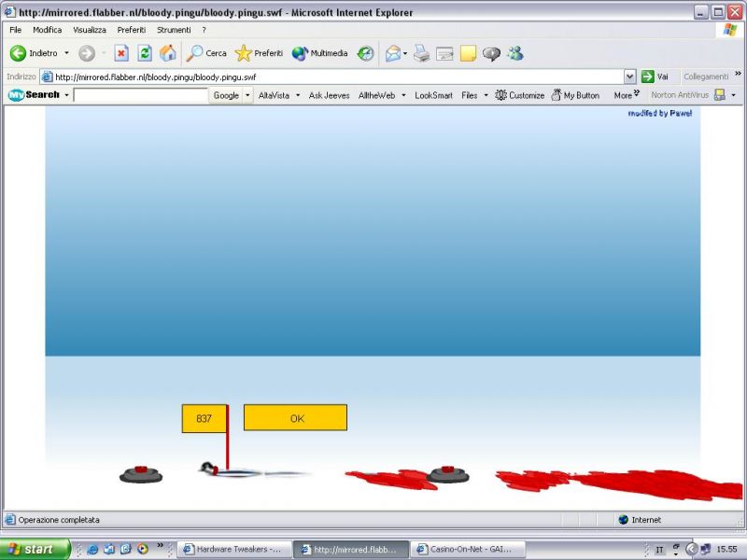
Task: Open the Norton AntiVirus dropdown arrow
Action: tap(733, 95)
